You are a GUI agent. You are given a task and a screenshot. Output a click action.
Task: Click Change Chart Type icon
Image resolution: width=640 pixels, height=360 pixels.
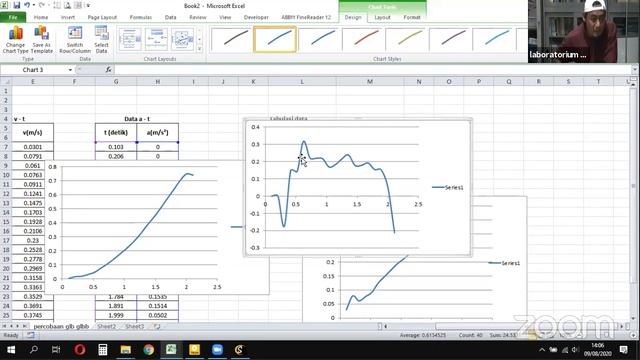pyautogui.click(x=16, y=40)
